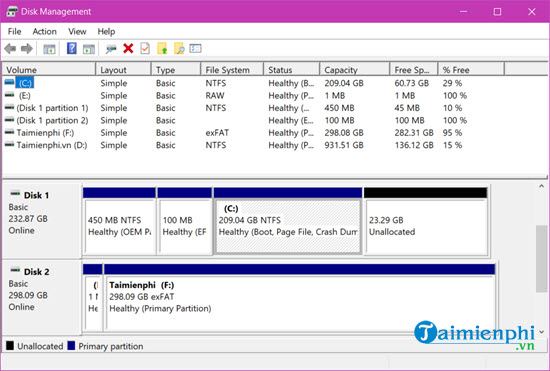Click the red X Delete icon
Screen dimensions: 550x371
pos(128,48)
